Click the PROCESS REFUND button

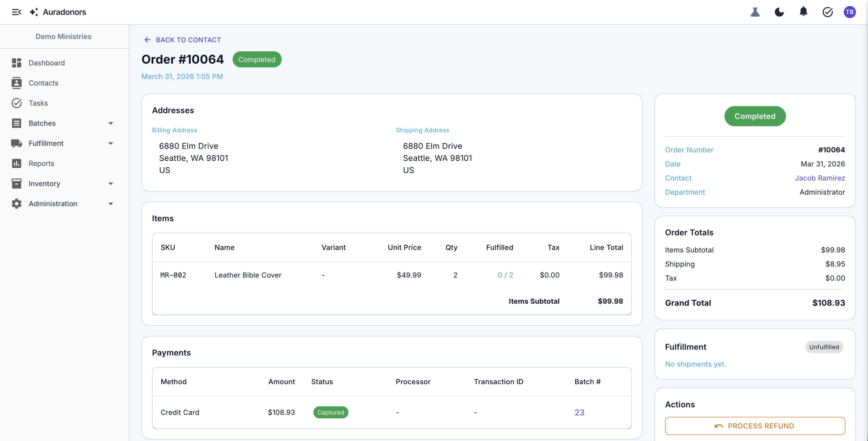pos(755,425)
